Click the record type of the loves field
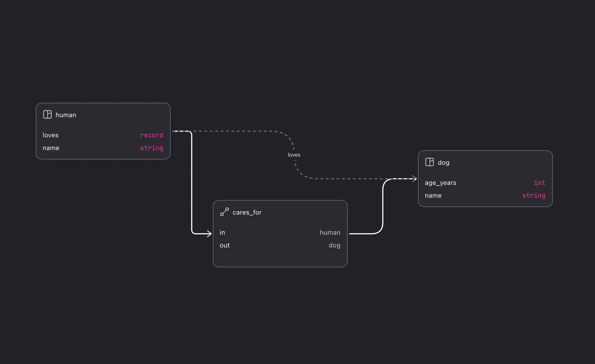595x364 pixels. click(152, 135)
